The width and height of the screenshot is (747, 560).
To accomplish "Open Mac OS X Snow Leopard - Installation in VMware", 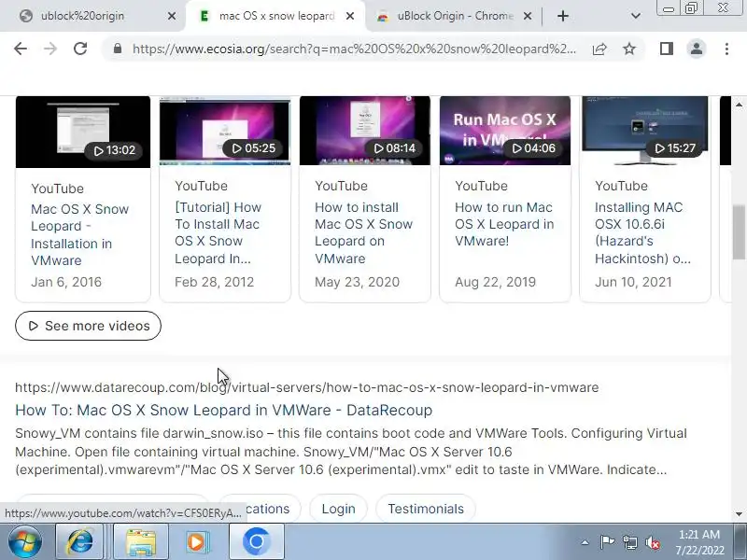I will [79, 235].
